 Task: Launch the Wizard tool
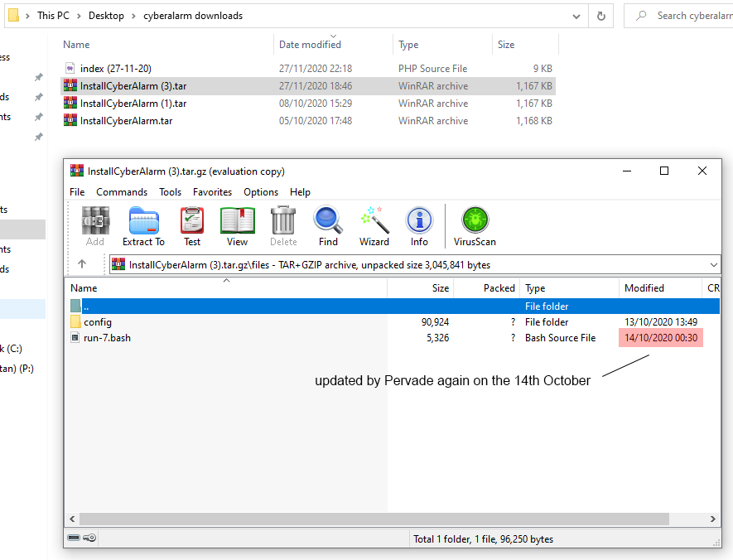click(x=374, y=226)
